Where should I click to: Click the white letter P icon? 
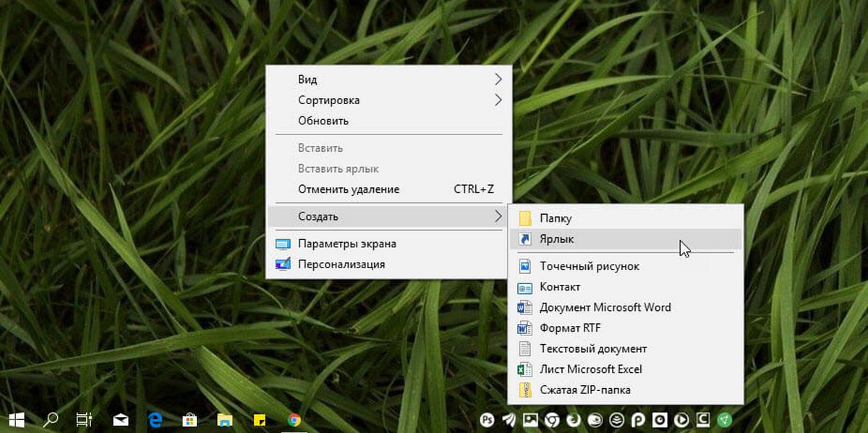point(638,419)
